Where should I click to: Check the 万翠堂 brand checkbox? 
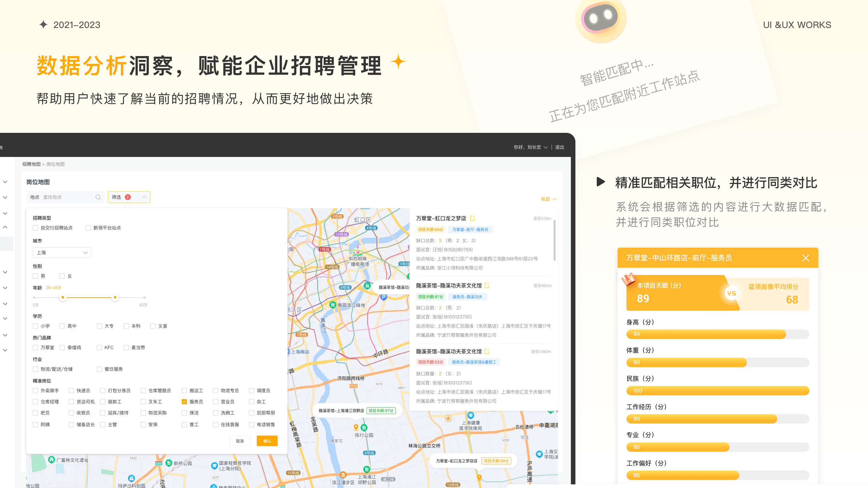coord(35,348)
